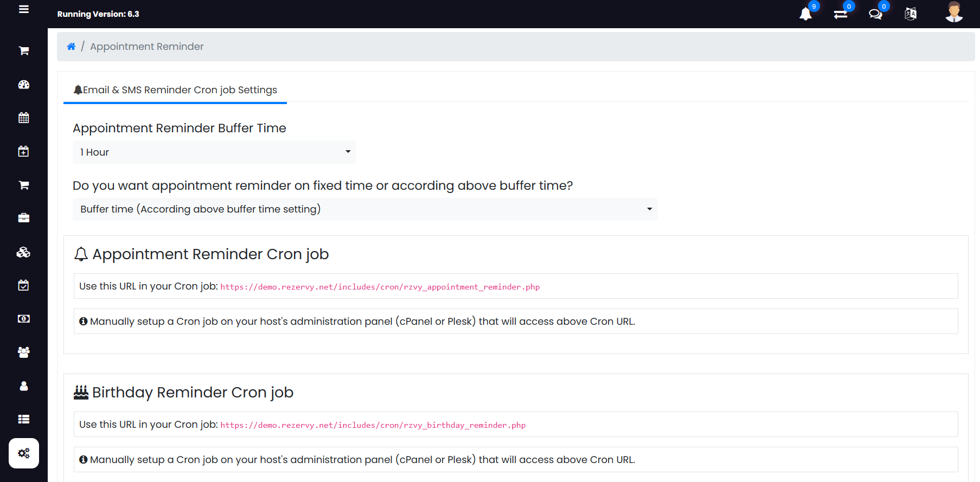Open the chat messages icon
The image size is (980, 482).
pyautogui.click(x=875, y=14)
